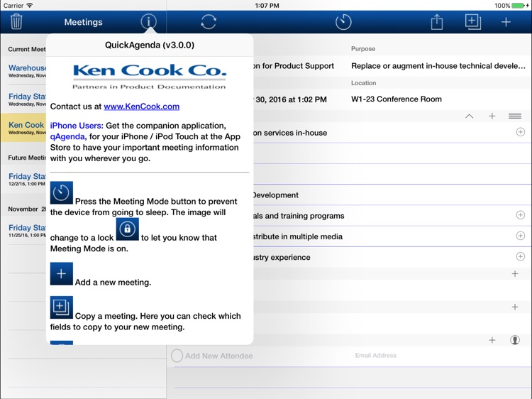Add a new meeting with plus icon
The height and width of the screenshot is (399, 532).
coord(506,22)
